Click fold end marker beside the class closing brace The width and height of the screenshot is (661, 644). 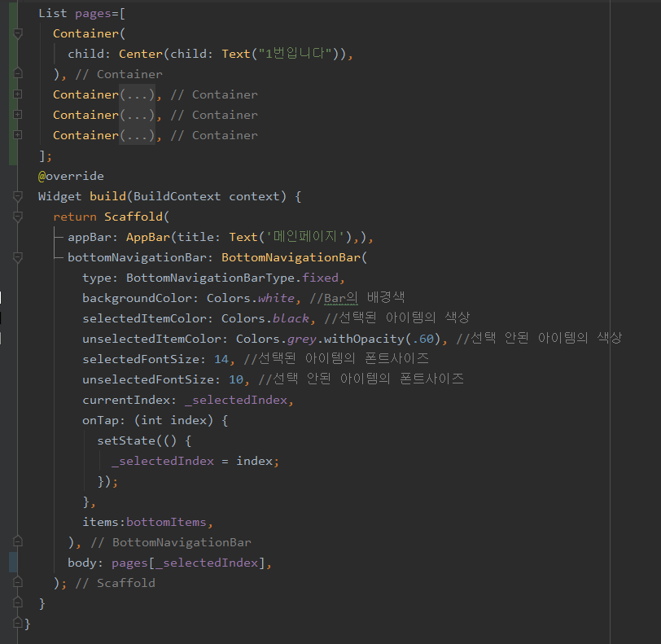(x=18, y=623)
